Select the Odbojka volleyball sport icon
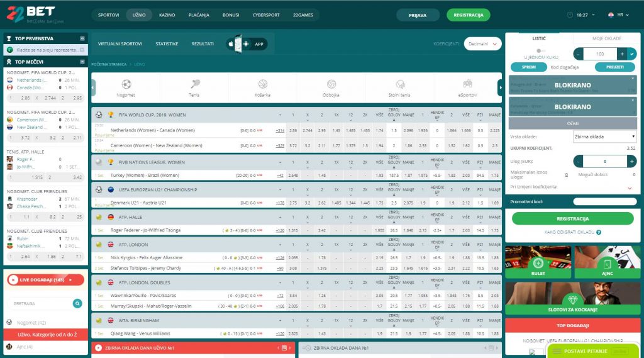 pyautogui.click(x=331, y=84)
